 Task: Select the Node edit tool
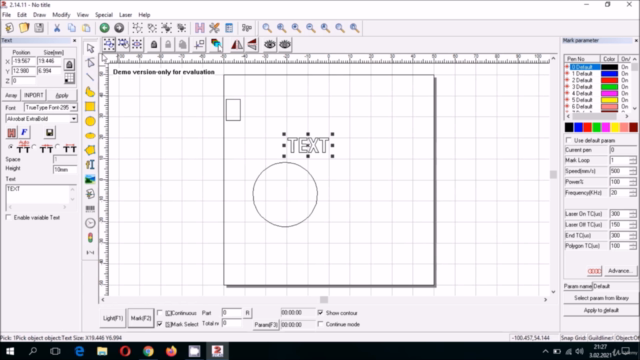coord(90,62)
